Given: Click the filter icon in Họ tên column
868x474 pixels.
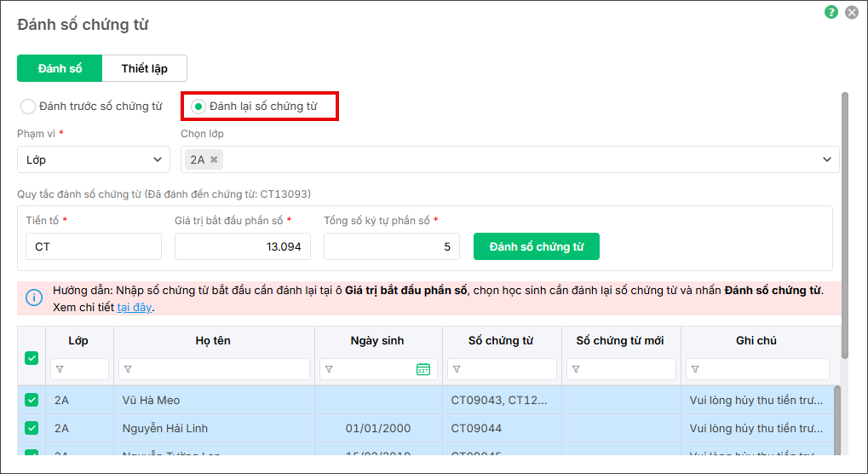Looking at the screenshot, I should click(128, 369).
